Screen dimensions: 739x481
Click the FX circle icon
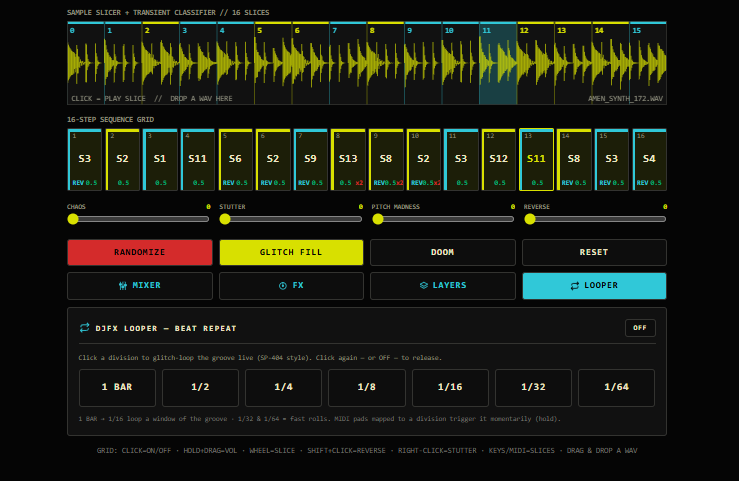pos(283,285)
